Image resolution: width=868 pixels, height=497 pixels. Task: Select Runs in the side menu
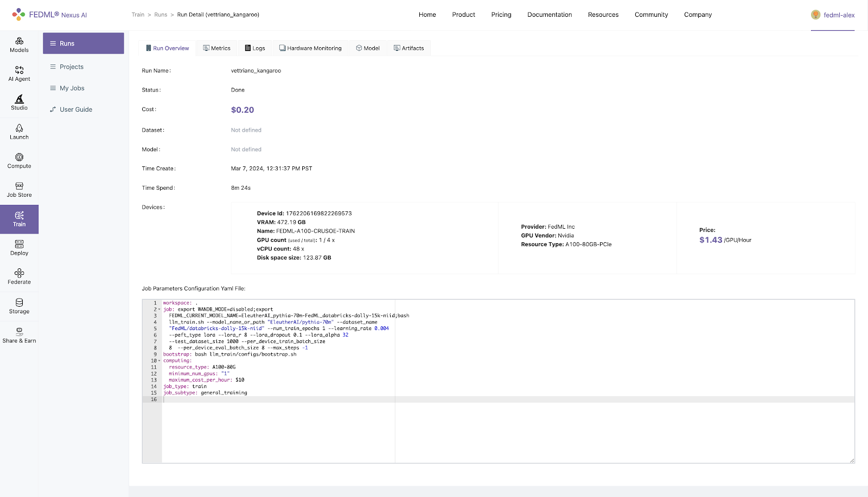(x=84, y=43)
